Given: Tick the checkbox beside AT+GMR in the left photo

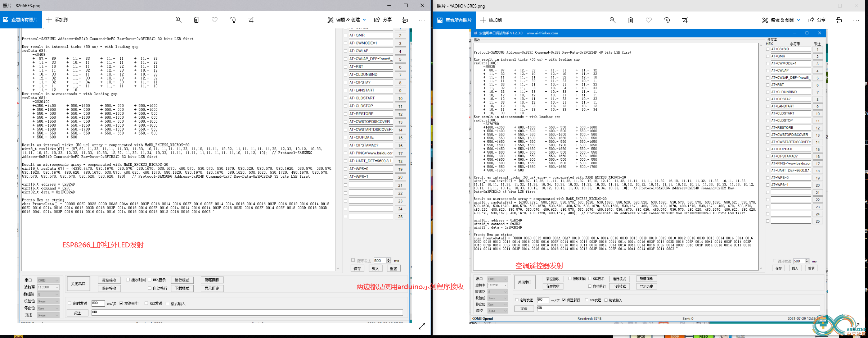Looking at the screenshot, I should 346,35.
